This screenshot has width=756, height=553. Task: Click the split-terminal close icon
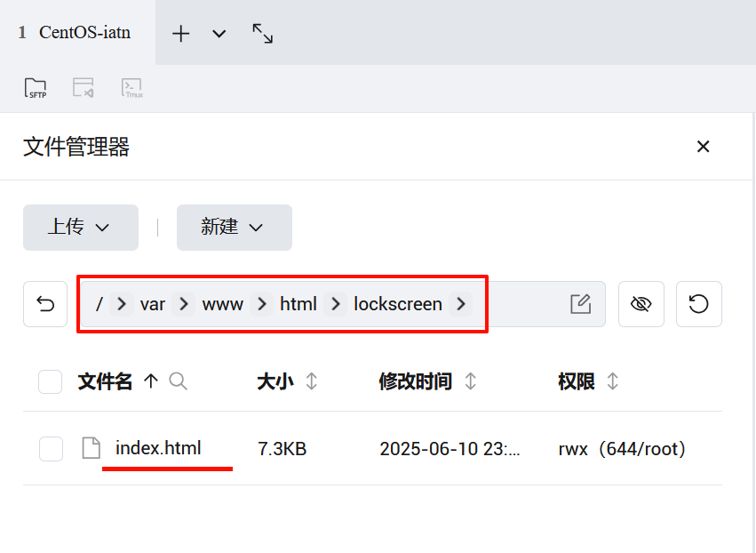pos(84,87)
